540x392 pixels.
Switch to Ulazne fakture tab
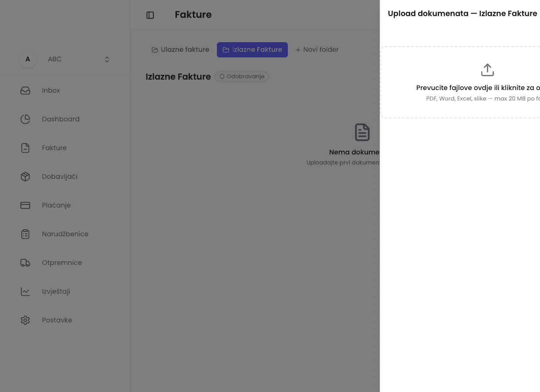pyautogui.click(x=180, y=50)
